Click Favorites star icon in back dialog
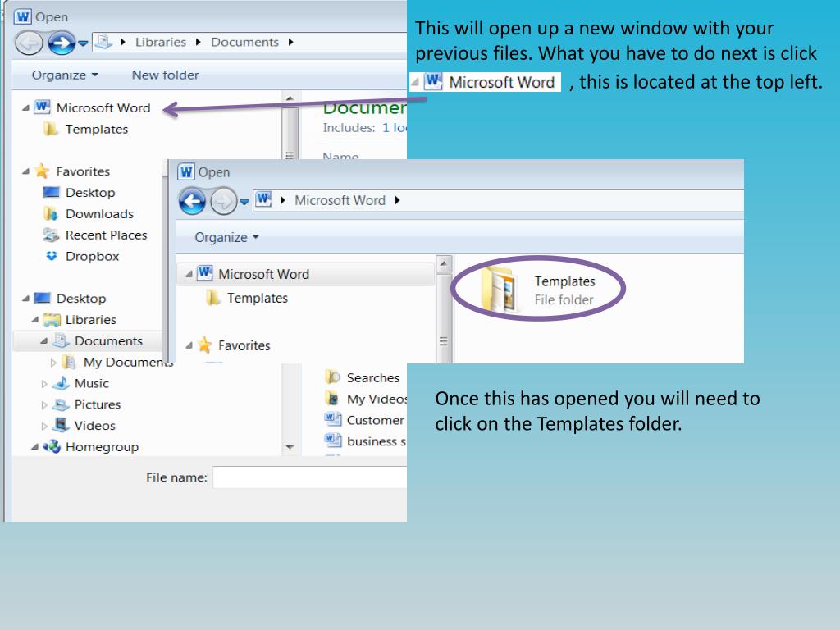This screenshot has height=630, width=840. coord(42,171)
